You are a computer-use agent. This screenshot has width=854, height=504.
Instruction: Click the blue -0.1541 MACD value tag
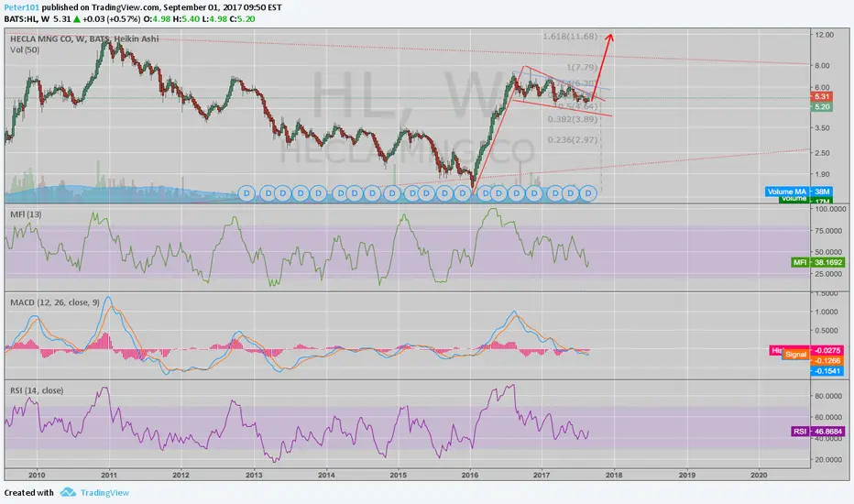coord(827,370)
